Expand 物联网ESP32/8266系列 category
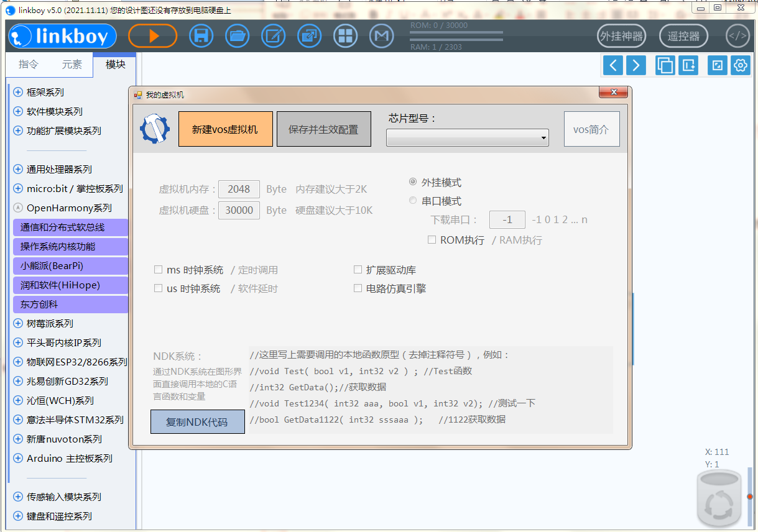758x532 pixels. [x=17, y=362]
